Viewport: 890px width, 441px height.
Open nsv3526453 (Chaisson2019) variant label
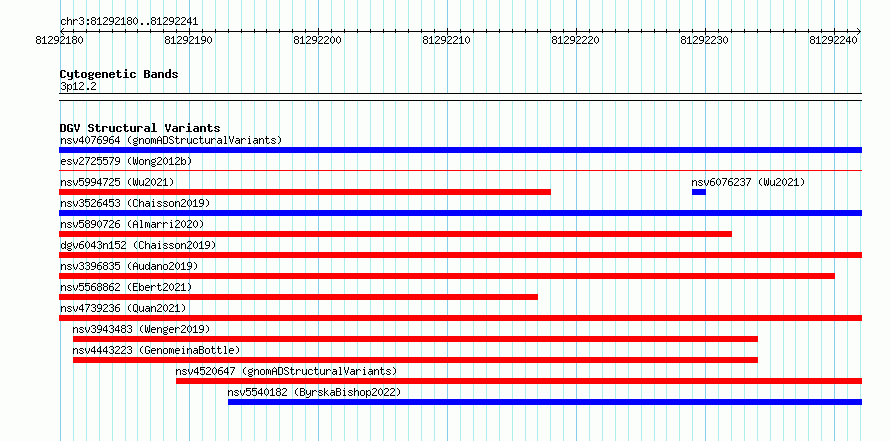tap(135, 203)
